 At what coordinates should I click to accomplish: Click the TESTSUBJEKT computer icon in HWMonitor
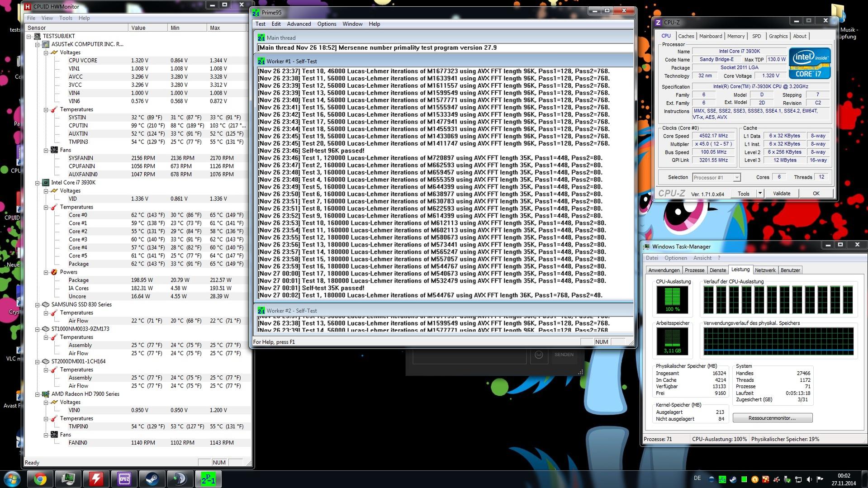(38, 36)
